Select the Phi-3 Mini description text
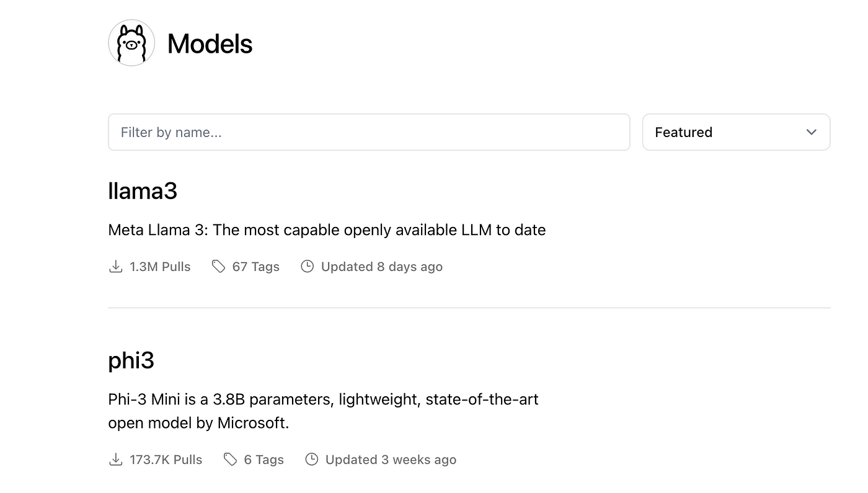Image resolution: width=868 pixels, height=493 pixels. pyautogui.click(x=323, y=411)
